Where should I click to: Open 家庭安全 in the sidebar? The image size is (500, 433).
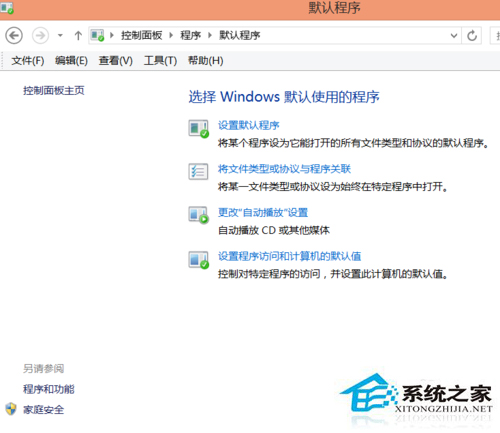point(43,409)
